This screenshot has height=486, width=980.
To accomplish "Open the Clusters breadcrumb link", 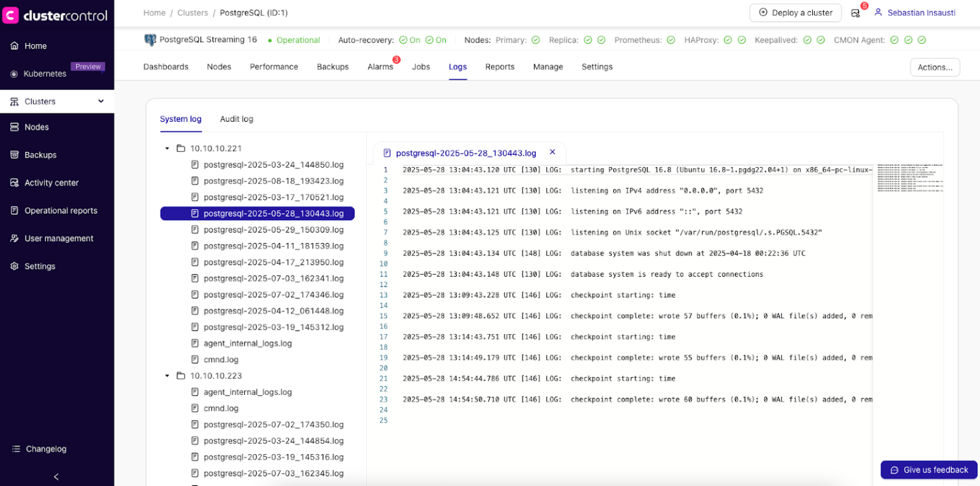I will point(192,12).
